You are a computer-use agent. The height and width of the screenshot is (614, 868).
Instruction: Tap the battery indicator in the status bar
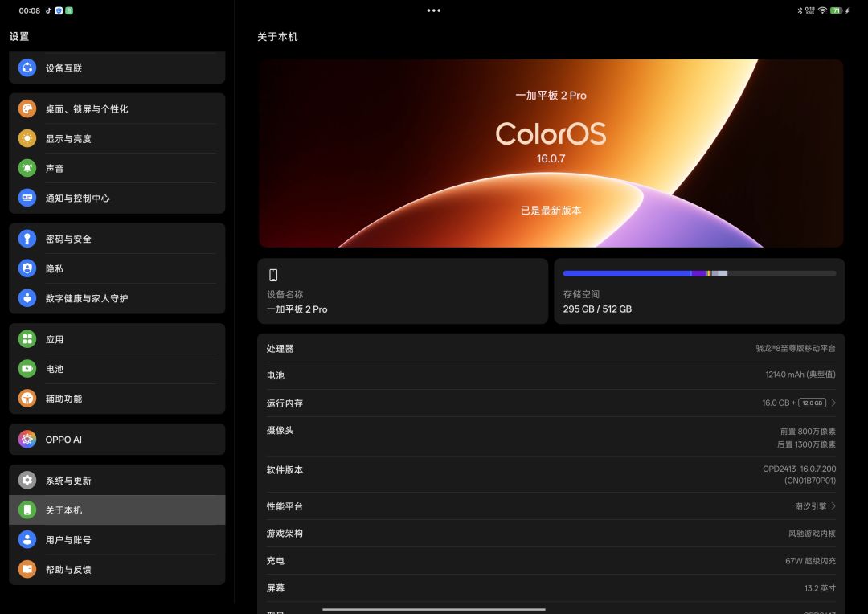click(837, 10)
